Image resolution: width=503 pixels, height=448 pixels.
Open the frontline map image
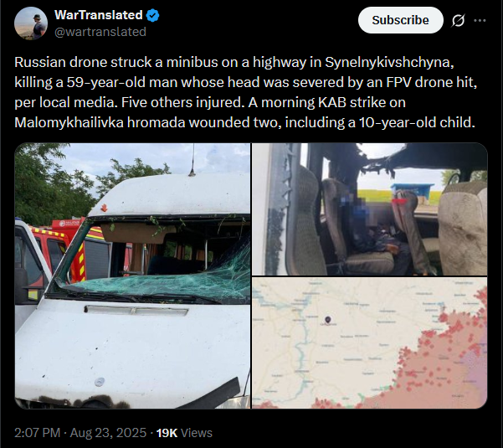[x=370, y=342]
